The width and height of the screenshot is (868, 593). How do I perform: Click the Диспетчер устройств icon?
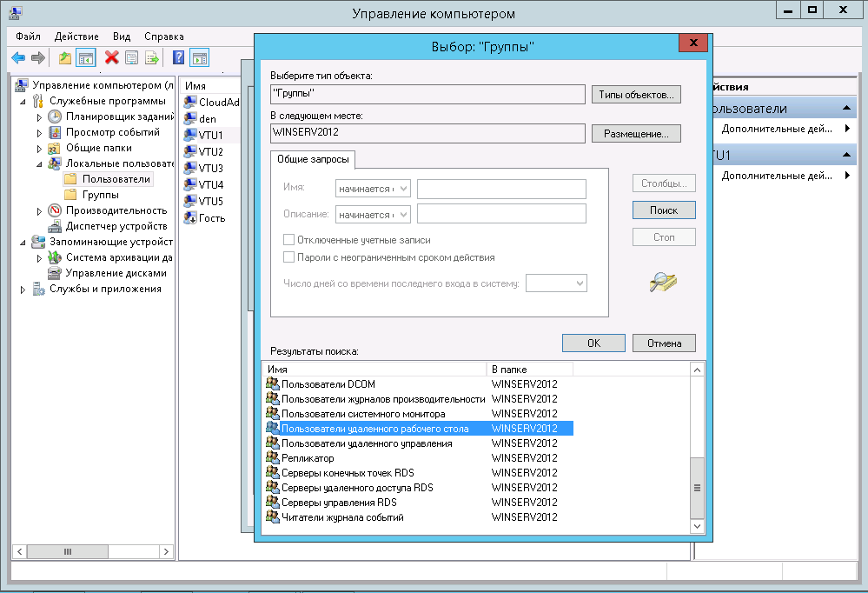coord(54,226)
